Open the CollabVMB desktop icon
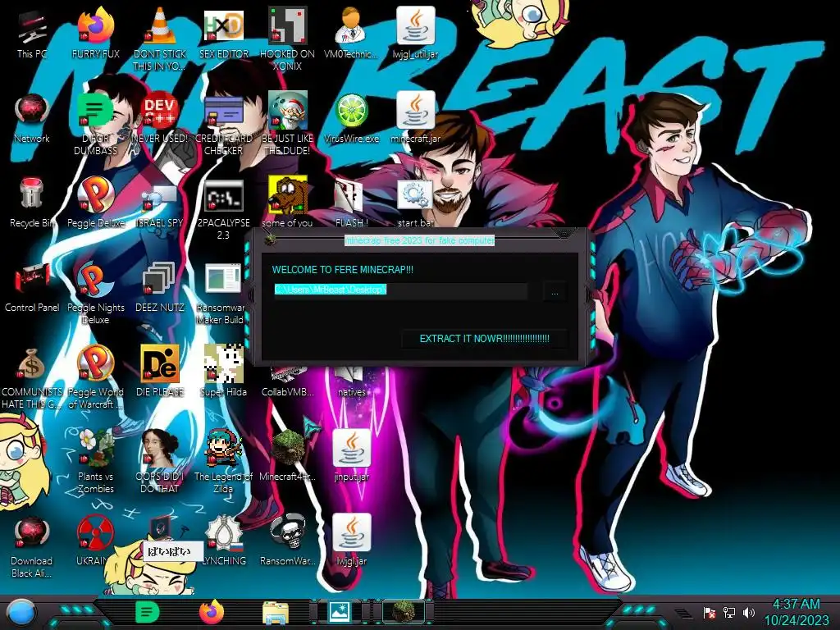 pos(287,382)
